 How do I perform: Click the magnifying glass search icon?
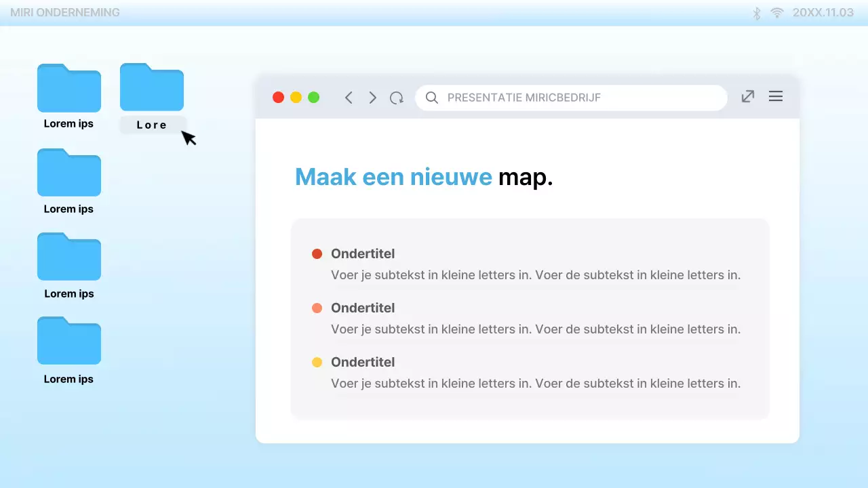[432, 98]
